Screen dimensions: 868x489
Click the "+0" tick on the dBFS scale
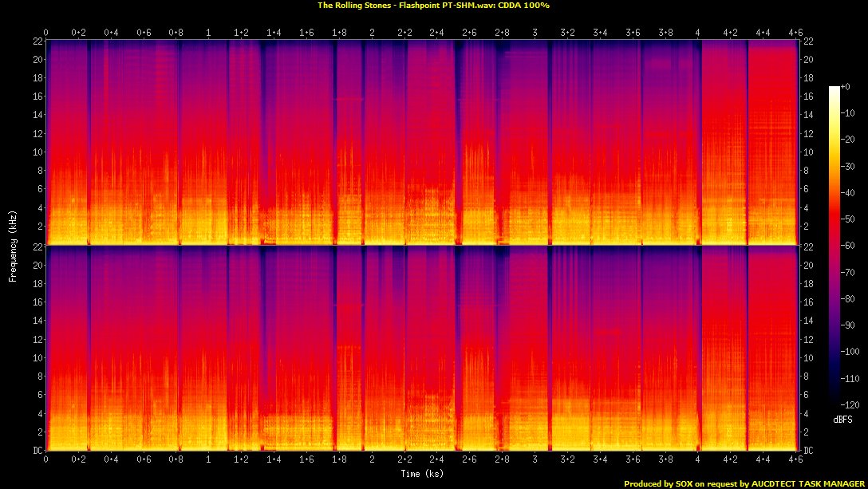(847, 86)
